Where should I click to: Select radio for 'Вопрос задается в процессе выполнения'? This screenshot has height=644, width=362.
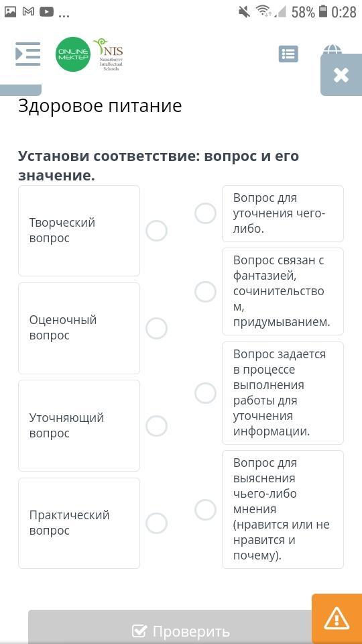(205, 393)
